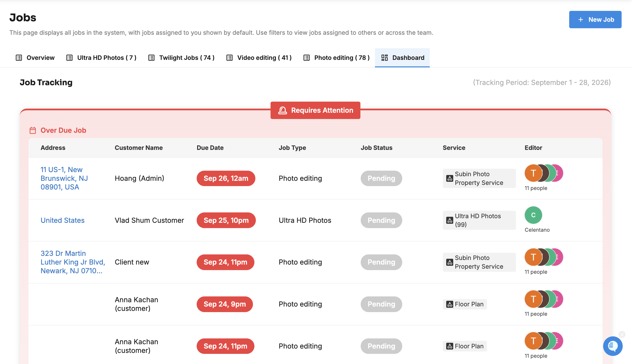The image size is (632, 364).
Task: Click Pending status for Client new row
Action: click(x=381, y=262)
